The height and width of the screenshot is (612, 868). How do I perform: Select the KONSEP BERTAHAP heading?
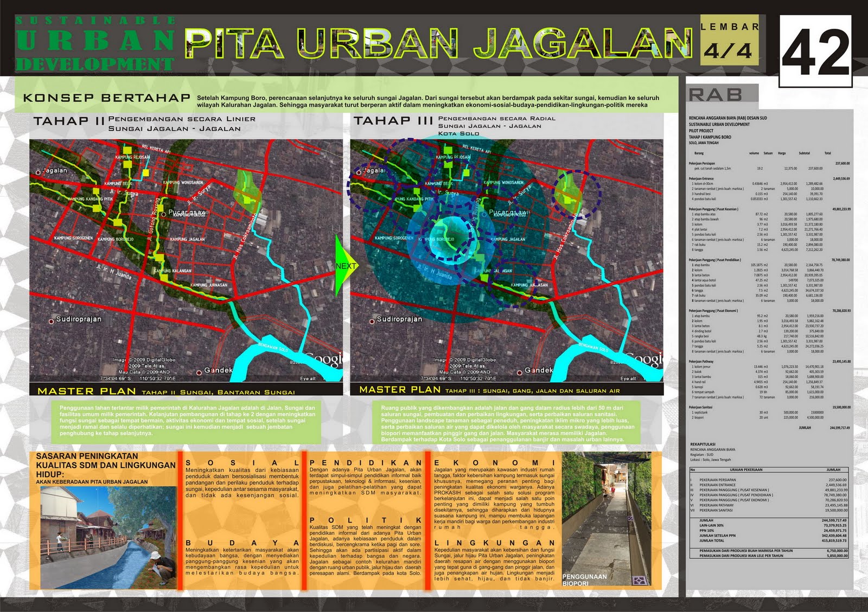[106, 98]
